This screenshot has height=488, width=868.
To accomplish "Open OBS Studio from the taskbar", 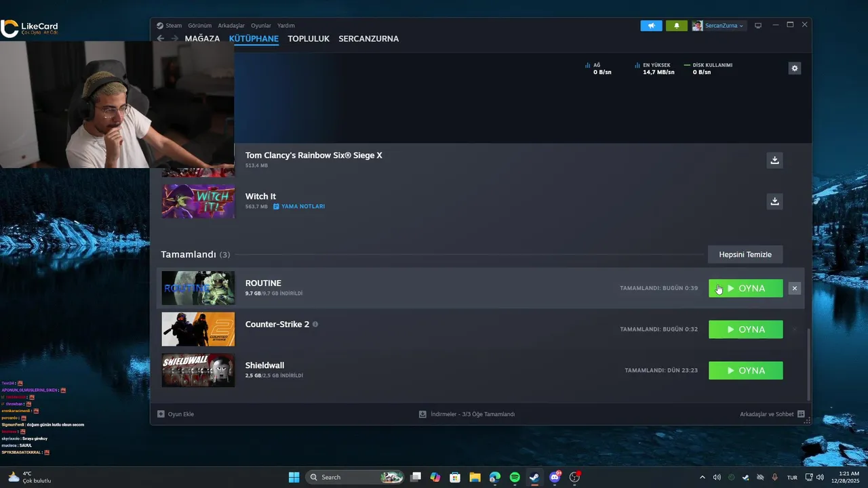I will [x=574, y=477].
